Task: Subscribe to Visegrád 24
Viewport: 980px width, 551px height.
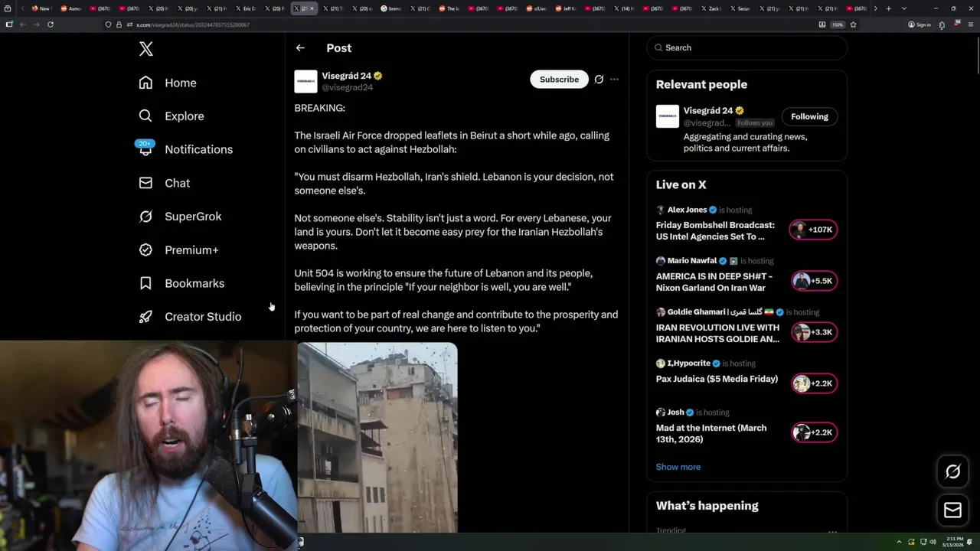Action: 559,80
